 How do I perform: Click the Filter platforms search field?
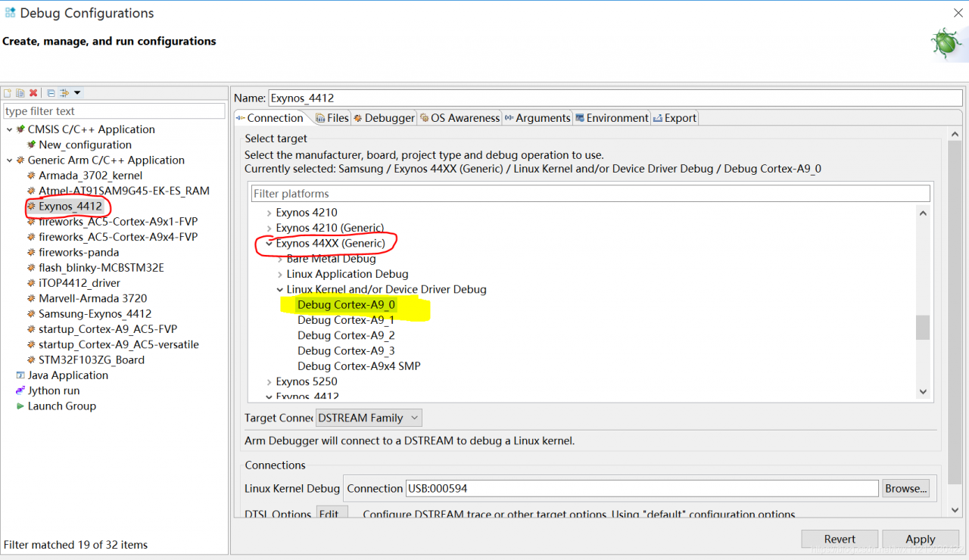[590, 194]
